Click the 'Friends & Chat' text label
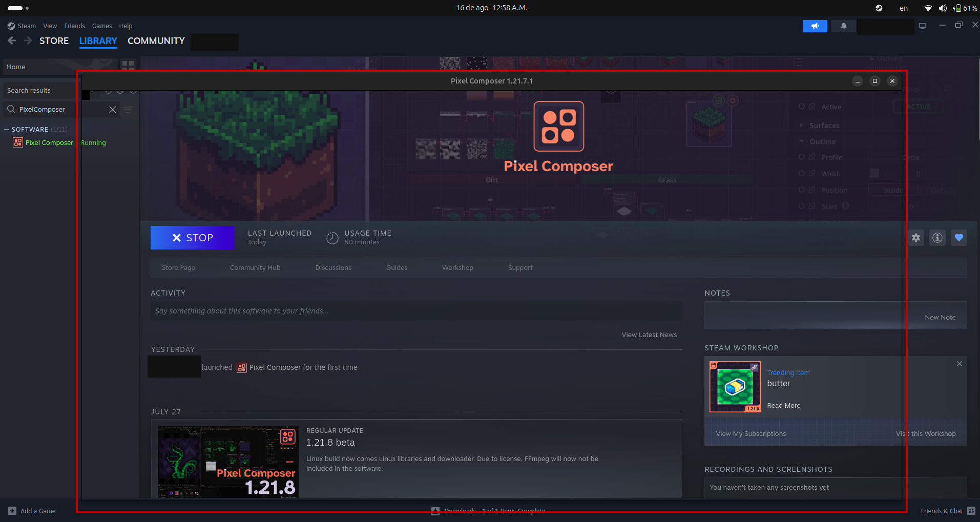 pyautogui.click(x=942, y=511)
